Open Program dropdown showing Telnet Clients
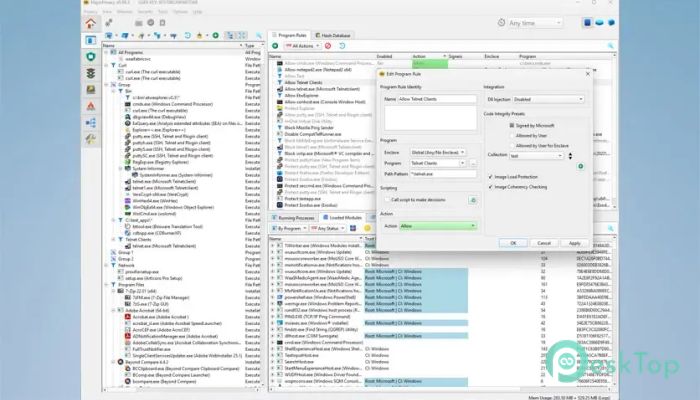 pos(438,163)
